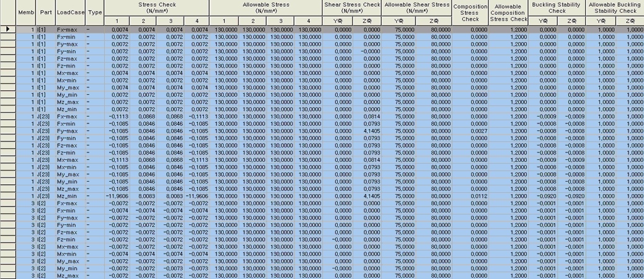644x279 pixels.
Task: Click the Part column header
Action: 46,12
